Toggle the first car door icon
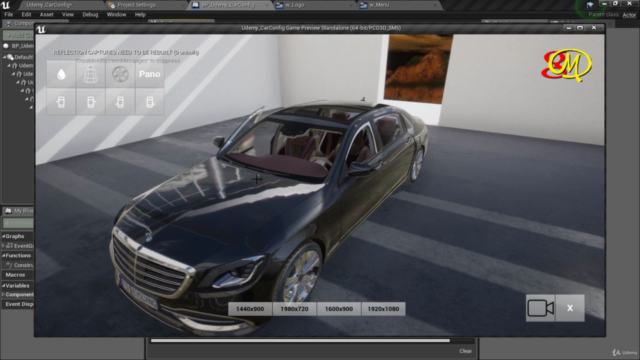640x360 pixels. pyautogui.click(x=61, y=102)
